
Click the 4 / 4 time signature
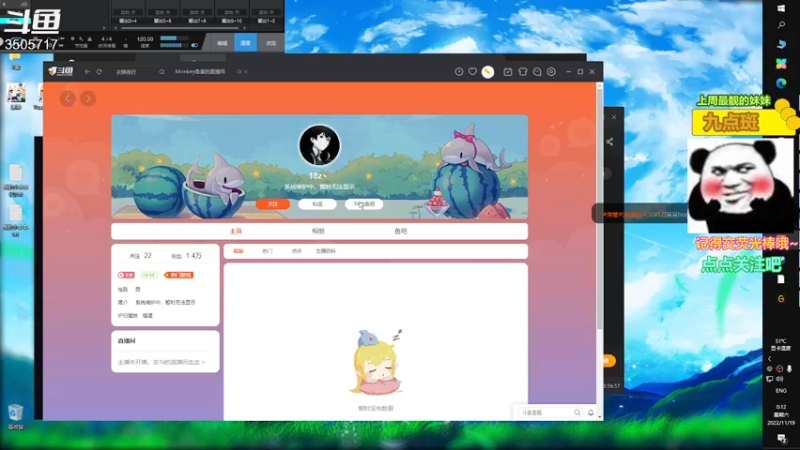pyautogui.click(x=107, y=39)
